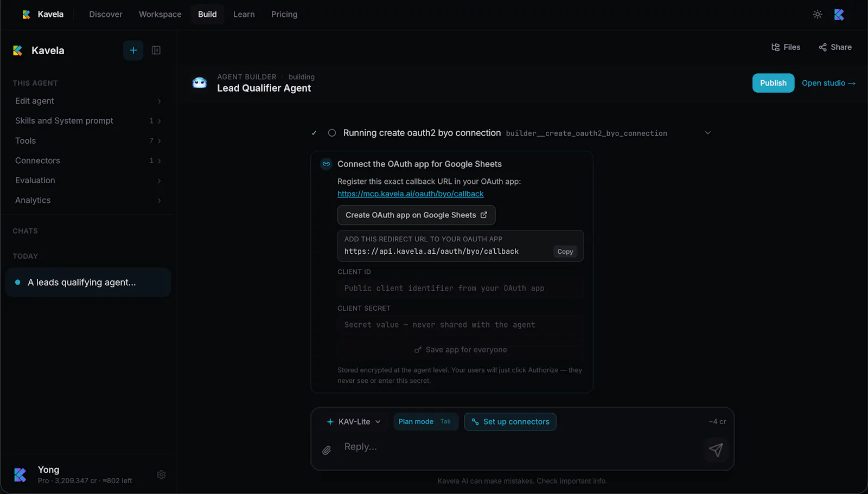
Task: Toggle Plan mode
Action: [426, 422]
